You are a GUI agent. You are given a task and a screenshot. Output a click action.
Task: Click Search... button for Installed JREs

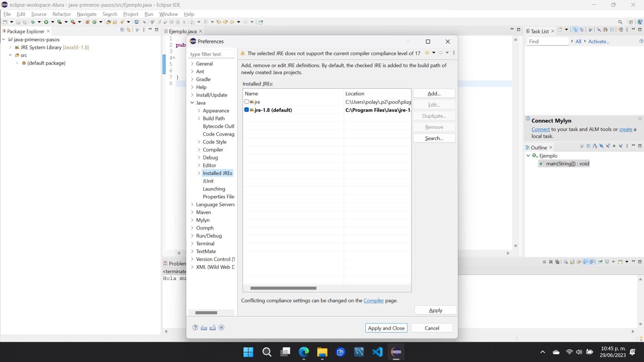(x=434, y=138)
